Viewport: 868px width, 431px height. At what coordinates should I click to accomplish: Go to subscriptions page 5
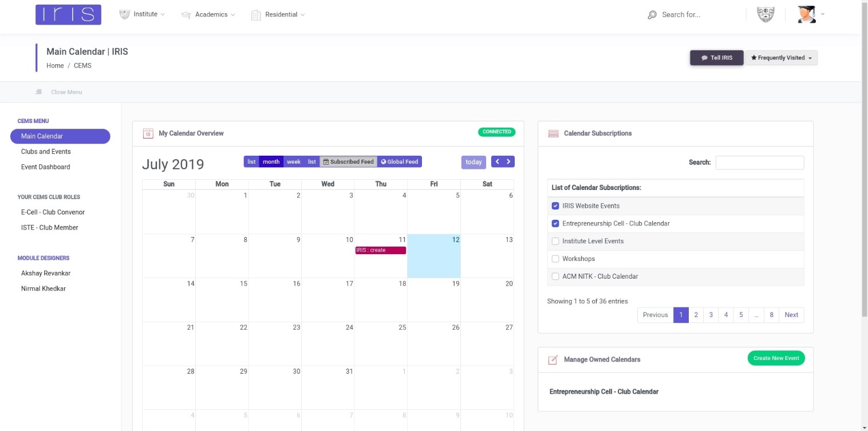[x=741, y=315]
